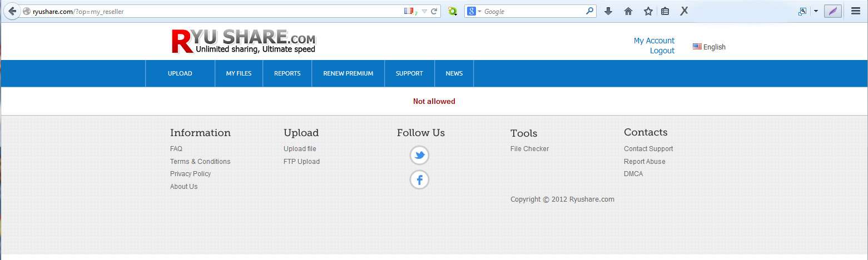This screenshot has height=260, width=868.
Task: Open the Privacy Policy link
Action: (191, 174)
